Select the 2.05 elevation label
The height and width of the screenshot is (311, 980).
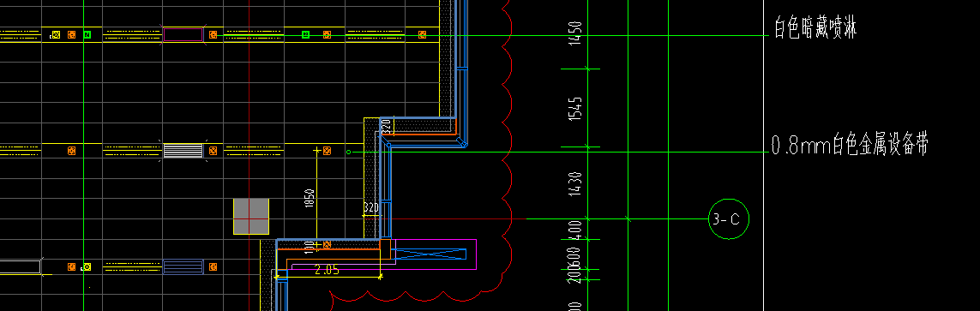327,270
